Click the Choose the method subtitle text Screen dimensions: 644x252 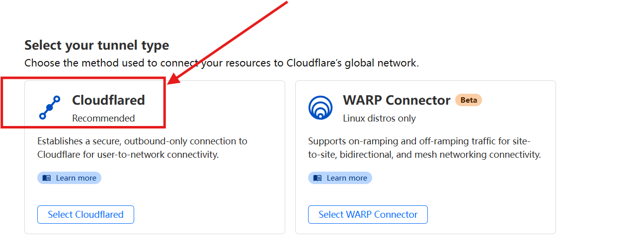click(222, 63)
